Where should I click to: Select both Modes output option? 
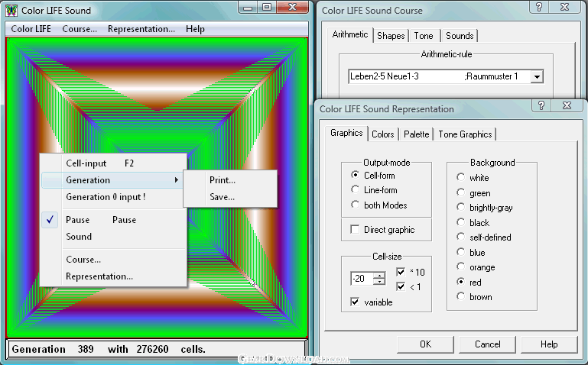coord(378,205)
